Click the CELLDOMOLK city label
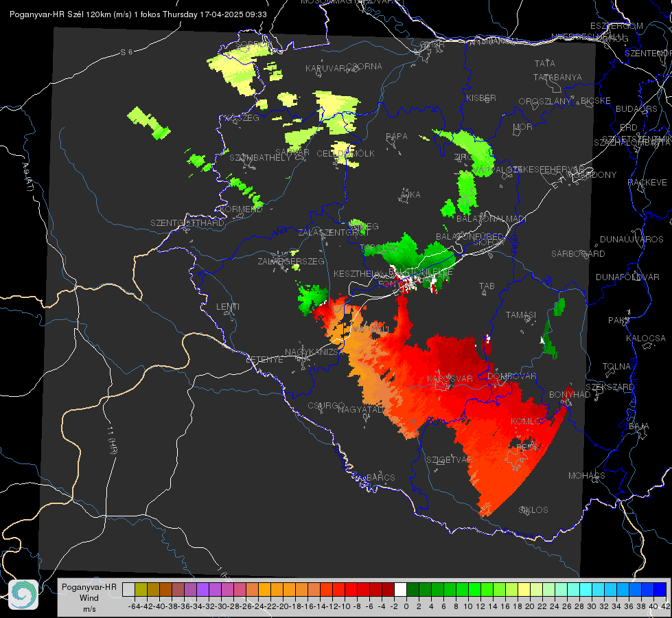 point(345,154)
